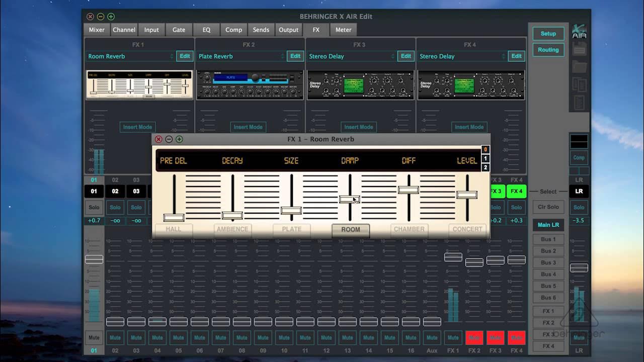644x362 pixels.
Task: Click the main LR fader handle
Action: pyautogui.click(x=579, y=268)
